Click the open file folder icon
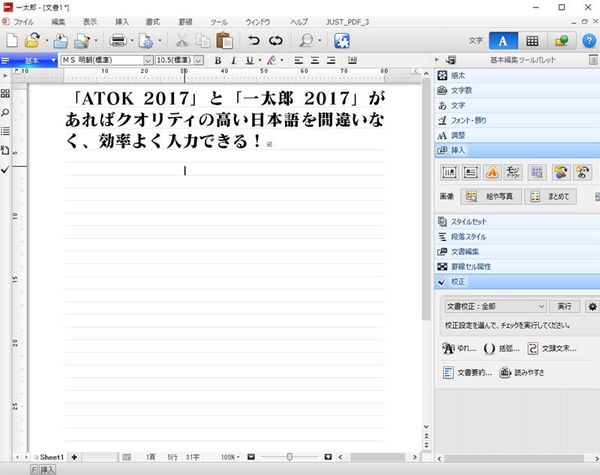 click(32, 41)
